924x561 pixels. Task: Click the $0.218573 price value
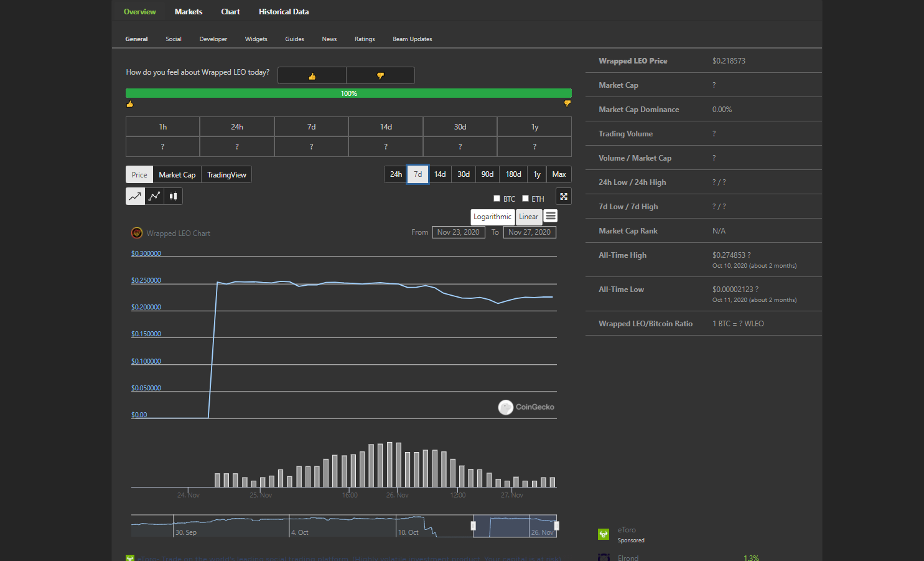[x=729, y=61]
